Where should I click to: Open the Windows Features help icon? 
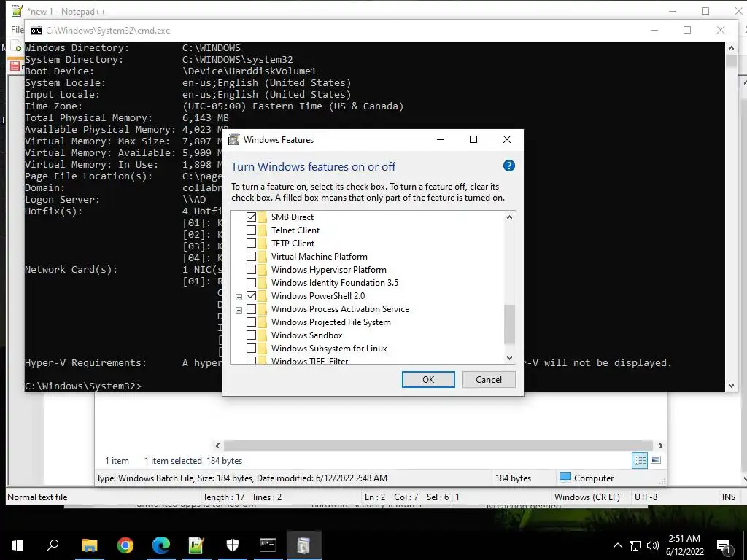point(508,166)
